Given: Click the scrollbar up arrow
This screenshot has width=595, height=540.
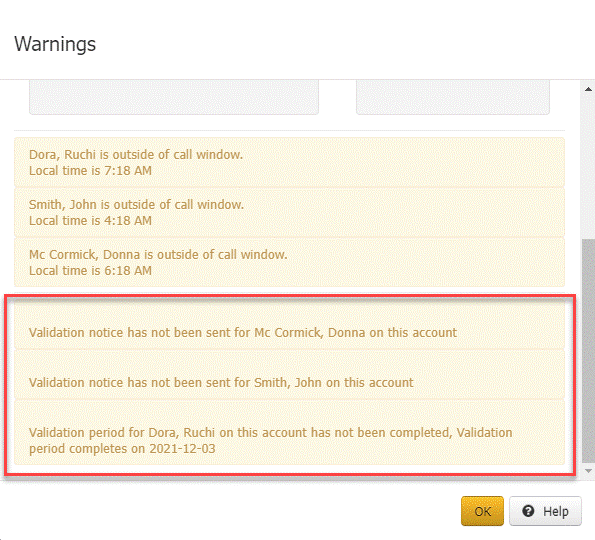Looking at the screenshot, I should point(588,89).
